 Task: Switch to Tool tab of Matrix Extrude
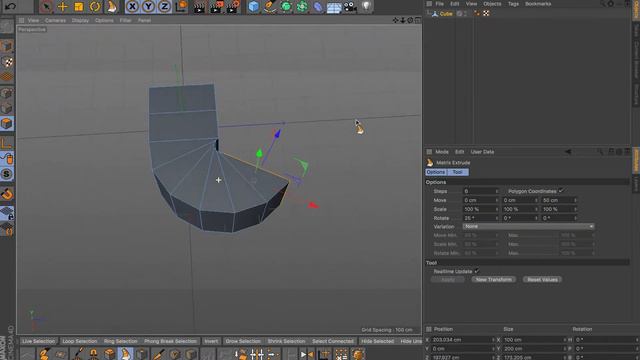pos(457,172)
